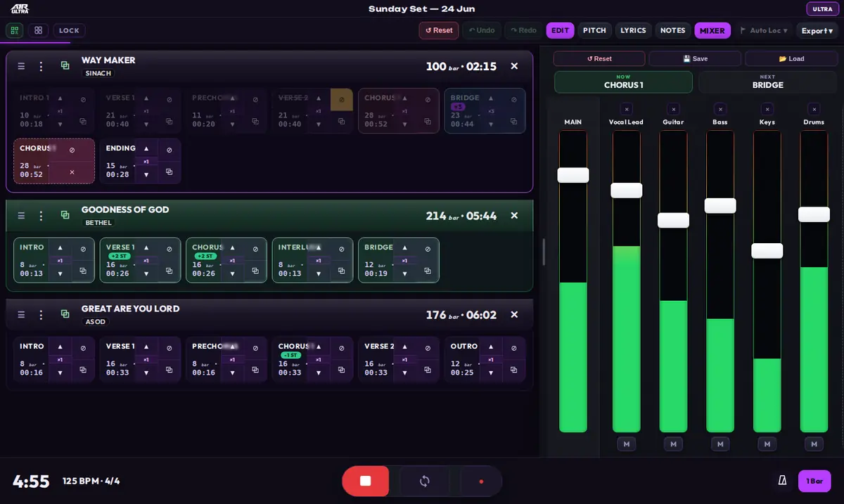Load a mixer preset

pos(791,58)
